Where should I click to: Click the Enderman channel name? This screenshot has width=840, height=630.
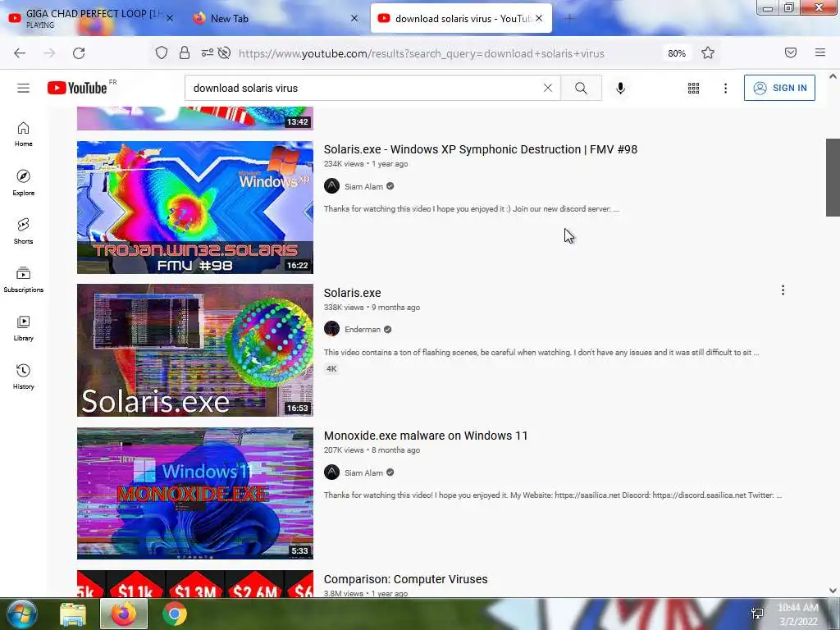(x=363, y=330)
